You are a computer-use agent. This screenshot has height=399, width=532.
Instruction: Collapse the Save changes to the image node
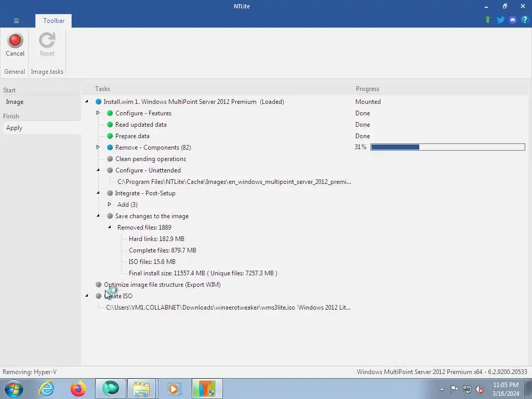[98, 216]
